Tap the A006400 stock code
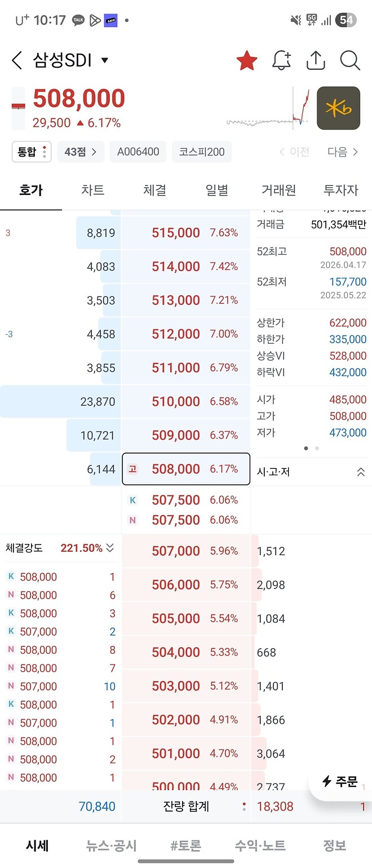 [x=138, y=151]
